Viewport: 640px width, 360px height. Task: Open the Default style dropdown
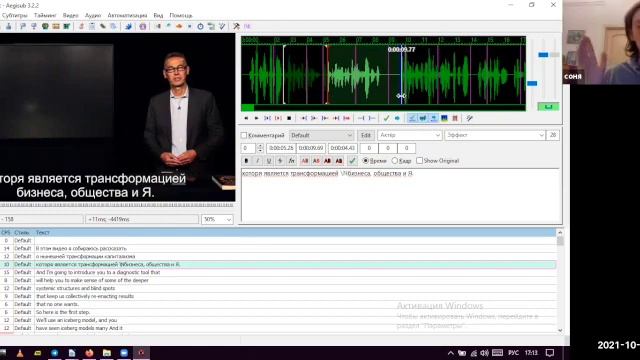321,135
